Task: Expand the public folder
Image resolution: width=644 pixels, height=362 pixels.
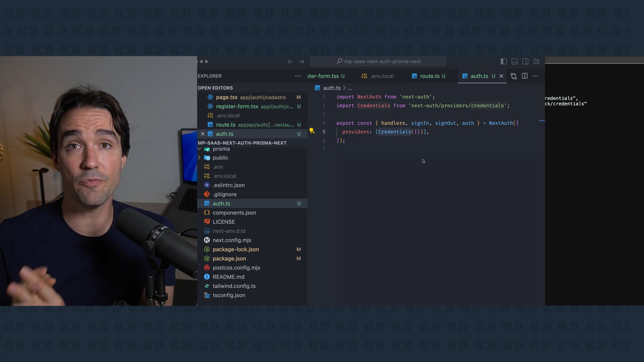Action: (220, 158)
